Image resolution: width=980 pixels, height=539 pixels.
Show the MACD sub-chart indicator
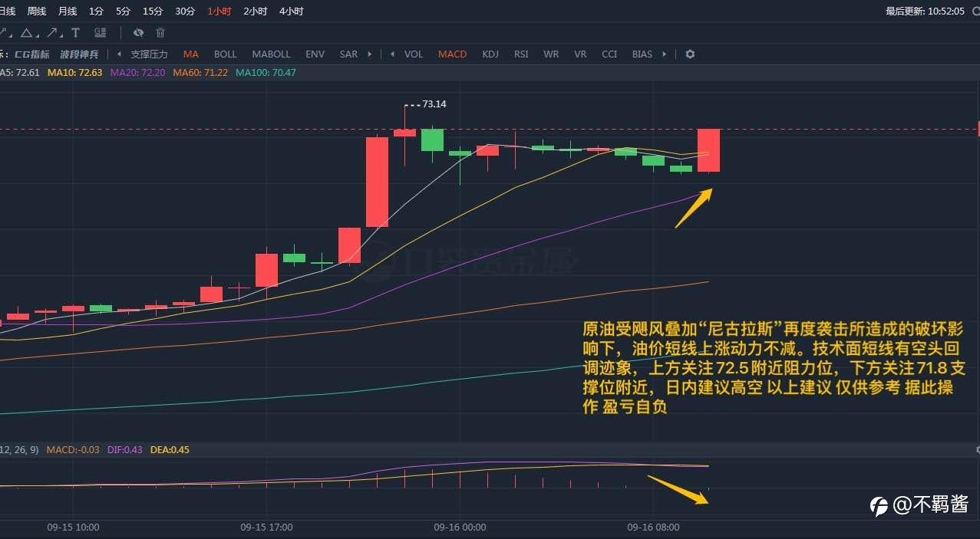[x=453, y=54]
